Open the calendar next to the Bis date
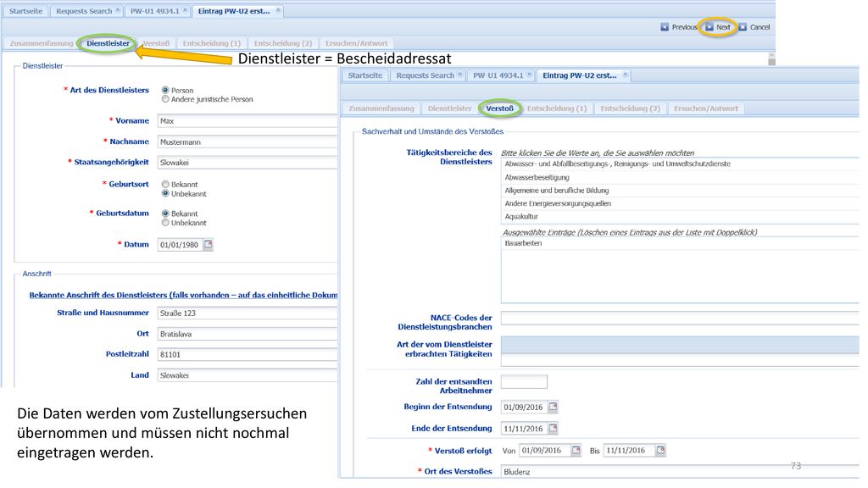The height and width of the screenshot is (488, 868). (660, 451)
